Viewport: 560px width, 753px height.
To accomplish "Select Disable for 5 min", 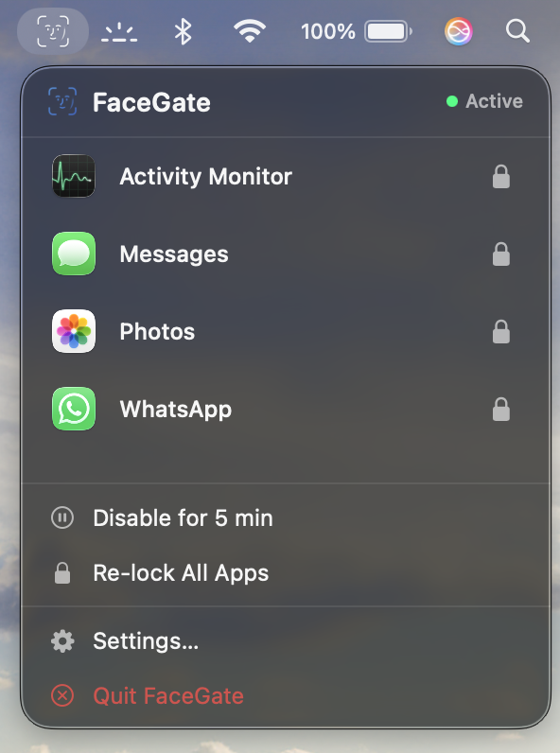I will [286, 517].
